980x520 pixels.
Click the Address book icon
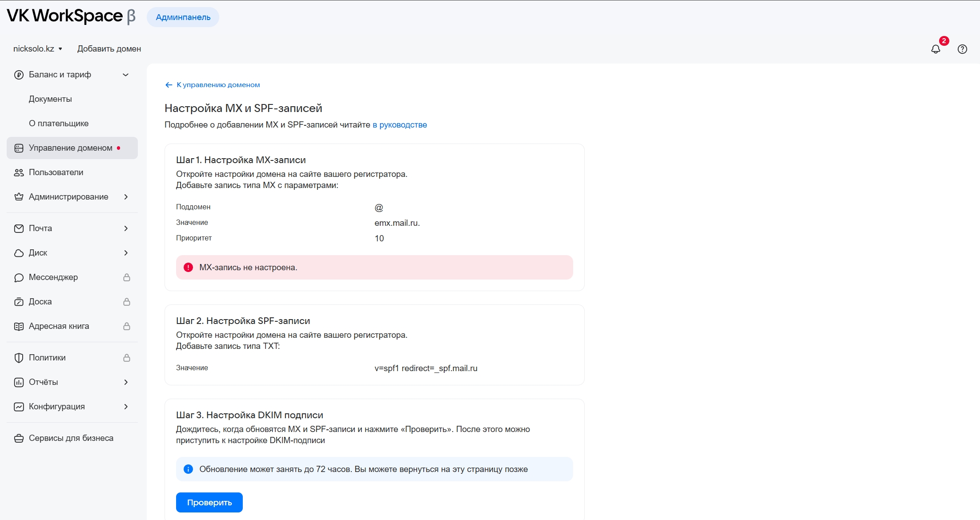19,326
